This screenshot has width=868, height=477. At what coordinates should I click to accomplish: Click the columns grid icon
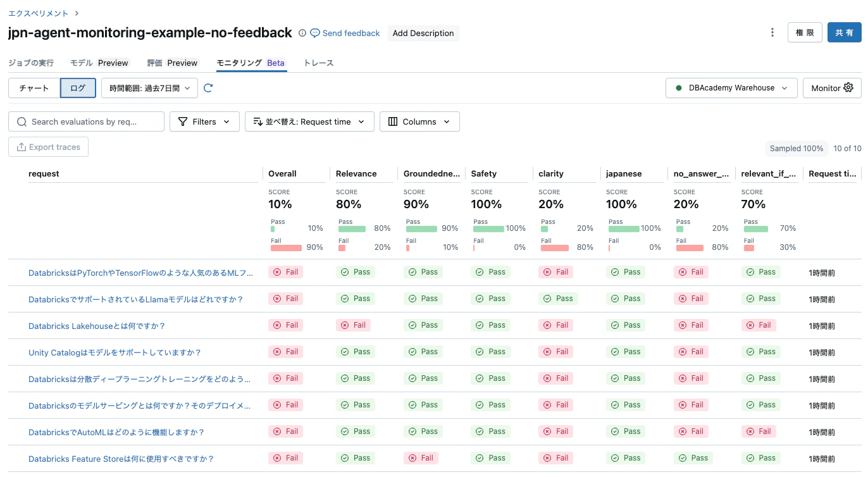point(393,121)
